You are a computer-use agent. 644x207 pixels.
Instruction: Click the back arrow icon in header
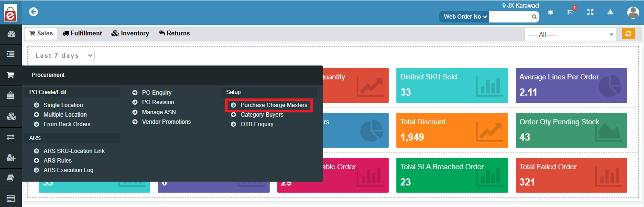tap(33, 12)
